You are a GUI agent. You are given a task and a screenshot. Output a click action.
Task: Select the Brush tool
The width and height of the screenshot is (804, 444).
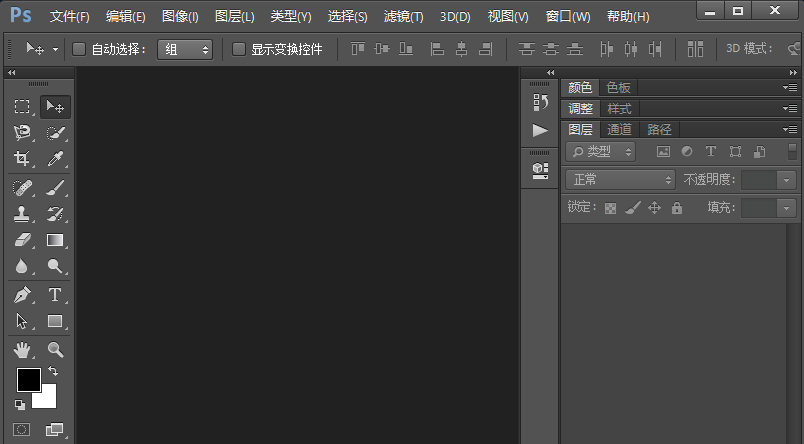[x=55, y=188]
